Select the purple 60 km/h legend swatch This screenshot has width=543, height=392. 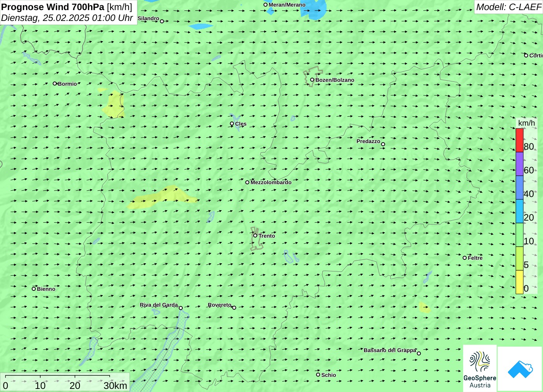(519, 164)
